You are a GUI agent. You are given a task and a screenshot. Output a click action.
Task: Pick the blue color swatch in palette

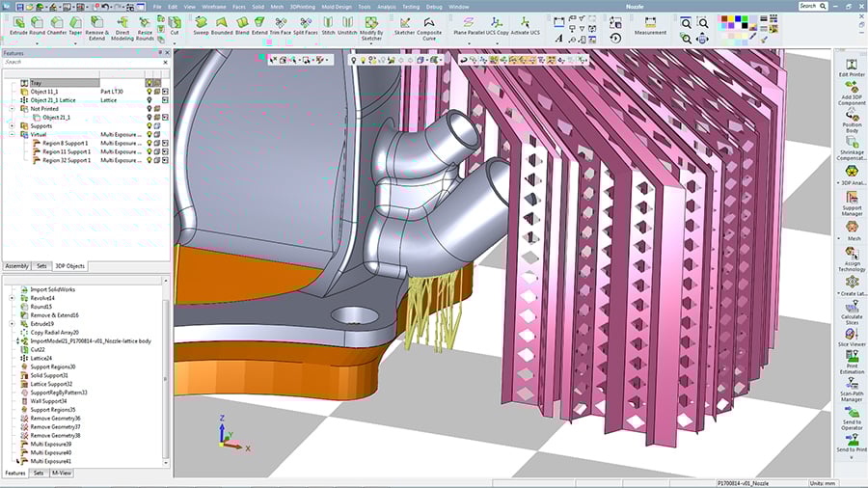point(737,19)
